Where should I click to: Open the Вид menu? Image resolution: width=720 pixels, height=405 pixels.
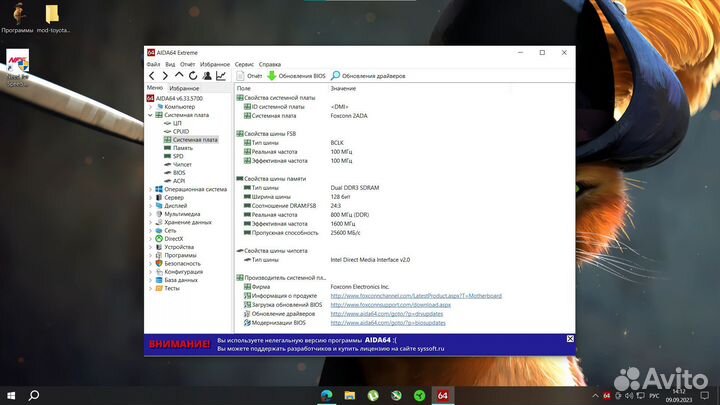click(x=170, y=64)
